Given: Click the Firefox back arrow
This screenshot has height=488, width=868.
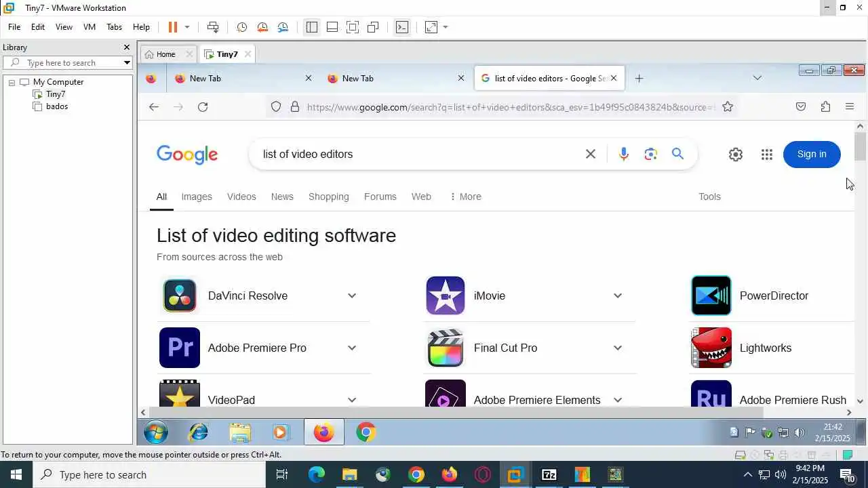Looking at the screenshot, I should click(154, 107).
